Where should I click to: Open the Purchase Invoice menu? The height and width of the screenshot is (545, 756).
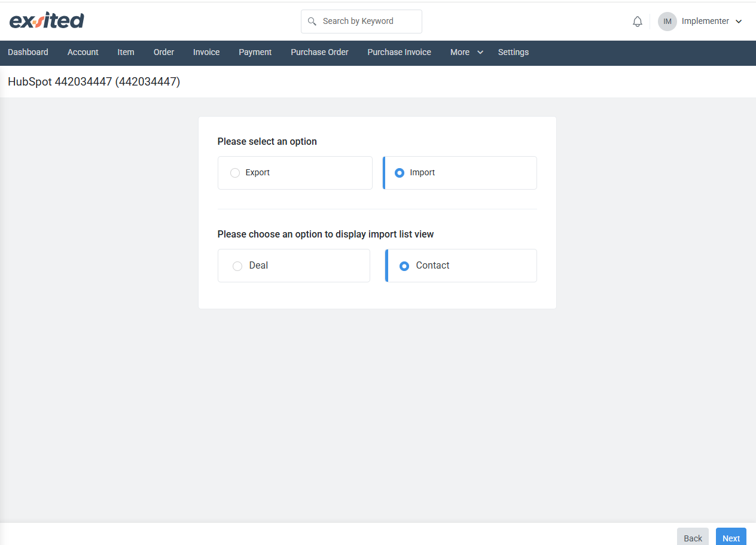coord(400,52)
